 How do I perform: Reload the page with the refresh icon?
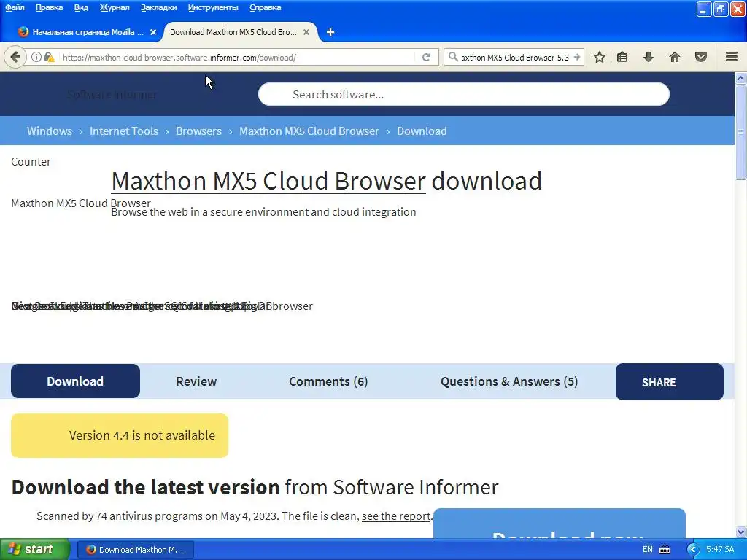(426, 57)
